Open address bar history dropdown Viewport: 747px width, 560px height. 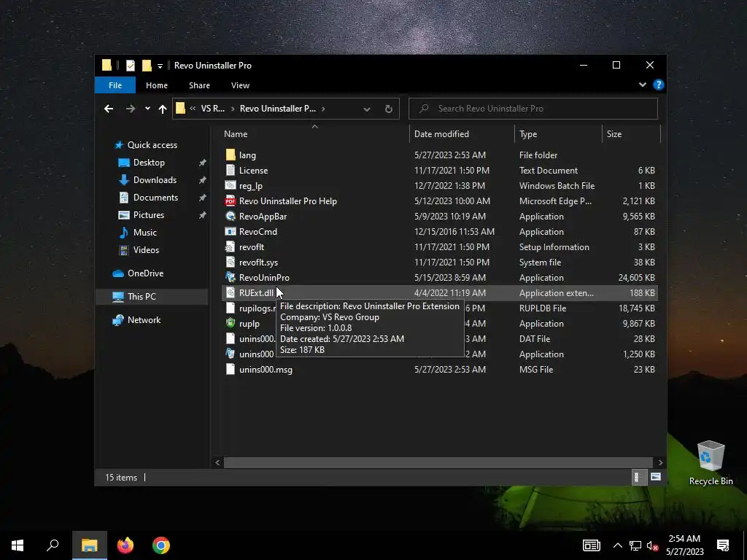point(367,109)
